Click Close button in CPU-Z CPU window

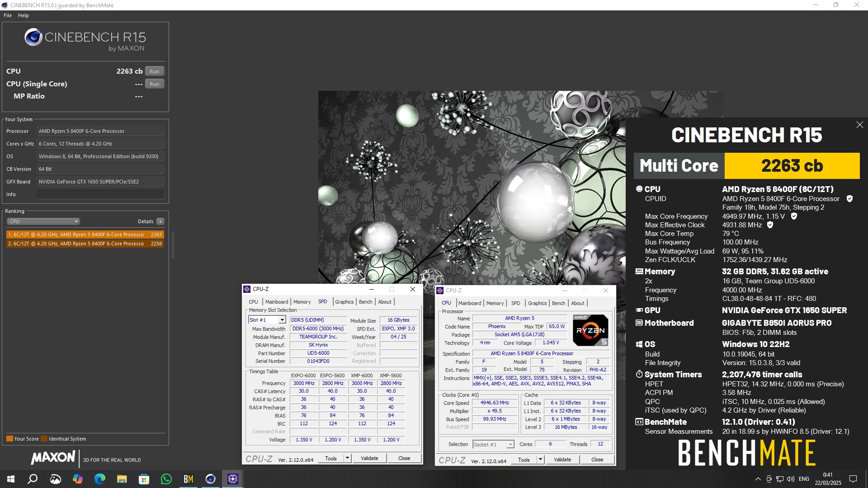[x=597, y=460]
